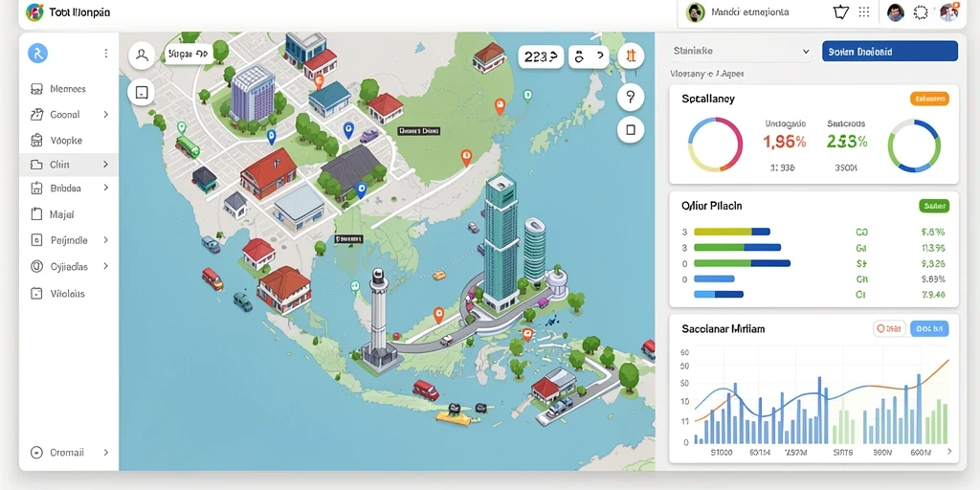The height and width of the screenshot is (490, 980).
Task: Open the sidebar three-dot options menu
Action: (106, 54)
